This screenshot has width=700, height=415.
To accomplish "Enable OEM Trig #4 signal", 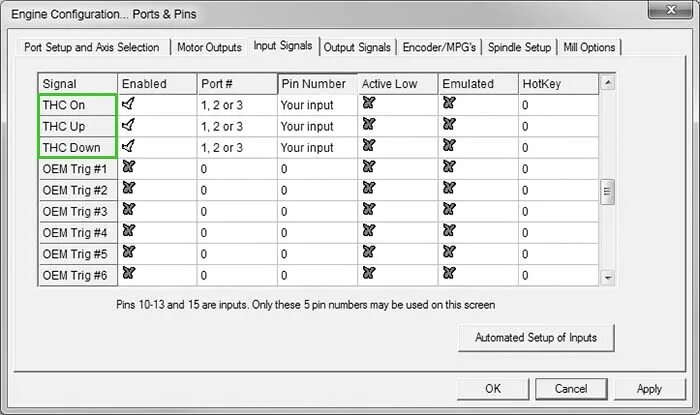I will 129,231.
